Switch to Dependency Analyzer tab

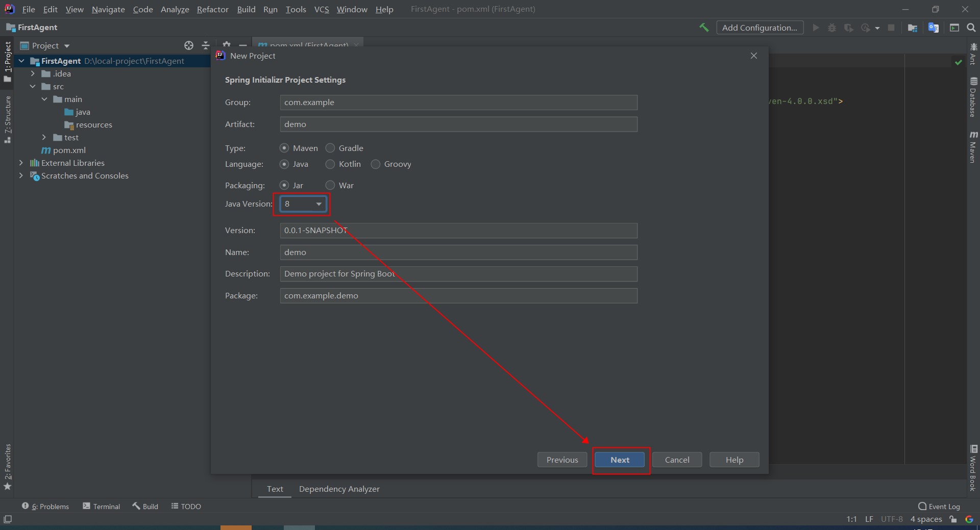coord(339,489)
